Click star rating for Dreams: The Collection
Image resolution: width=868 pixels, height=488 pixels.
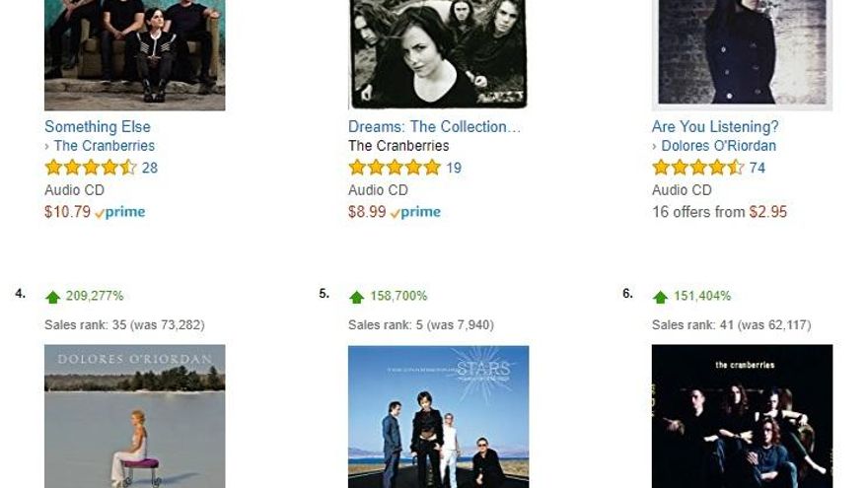(x=394, y=168)
